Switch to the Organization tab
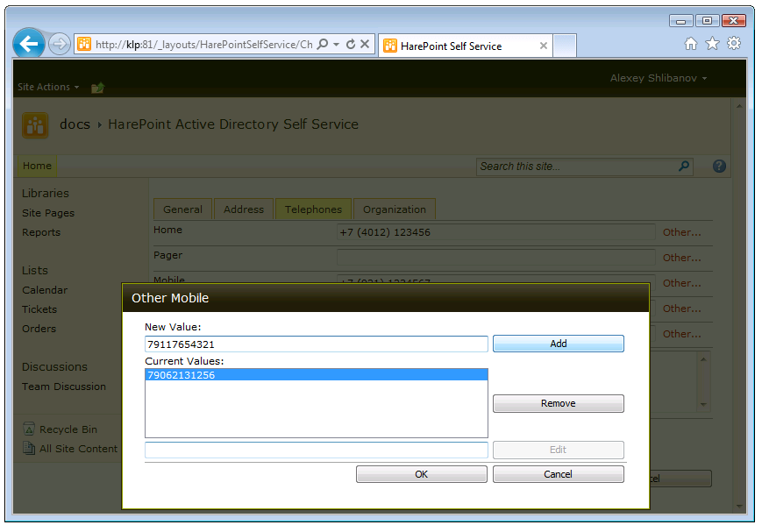The image size is (762, 532). coord(395,209)
